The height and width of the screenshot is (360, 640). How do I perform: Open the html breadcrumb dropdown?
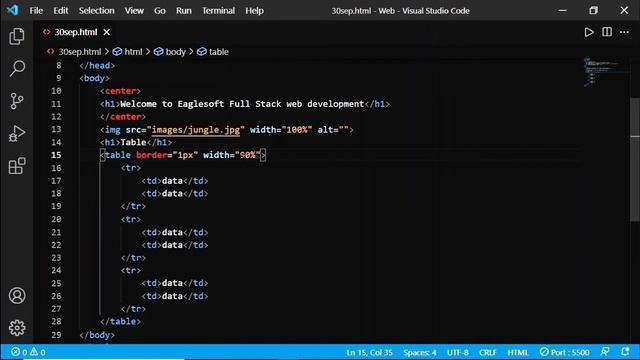pyautogui.click(x=133, y=52)
